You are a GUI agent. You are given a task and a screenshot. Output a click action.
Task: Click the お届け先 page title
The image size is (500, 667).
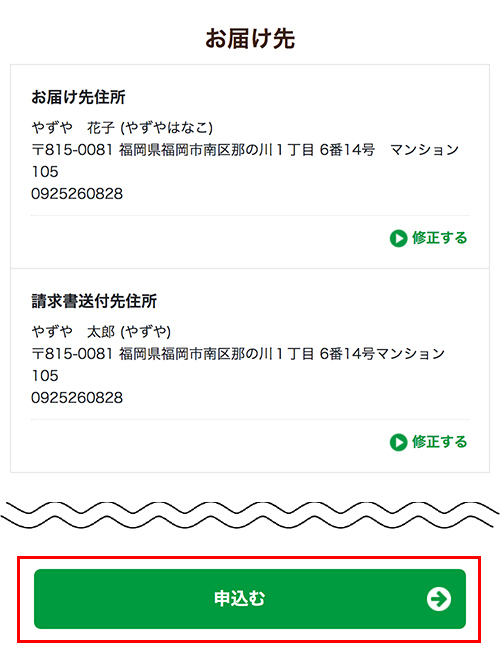click(x=250, y=39)
